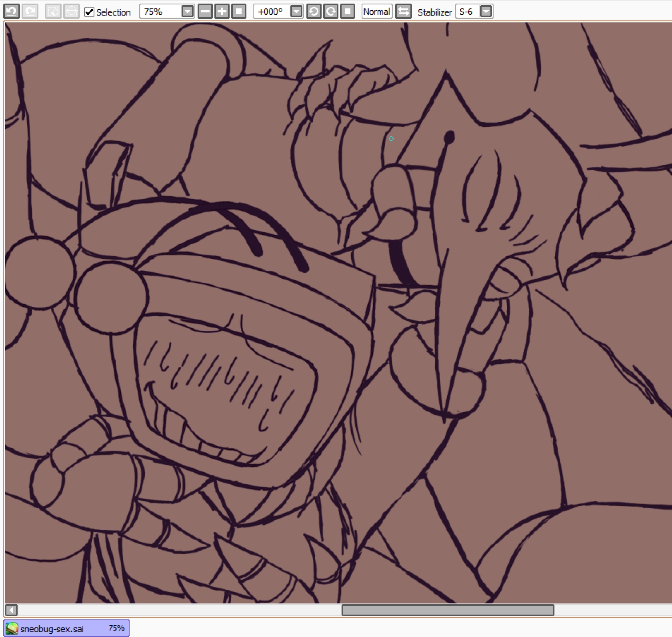
Task: Open the 75% zoom level dropdown
Action: click(187, 12)
